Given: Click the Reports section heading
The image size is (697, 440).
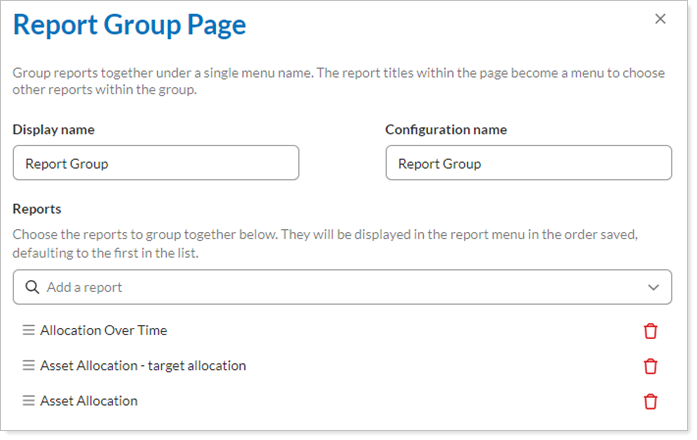Looking at the screenshot, I should coord(37,209).
